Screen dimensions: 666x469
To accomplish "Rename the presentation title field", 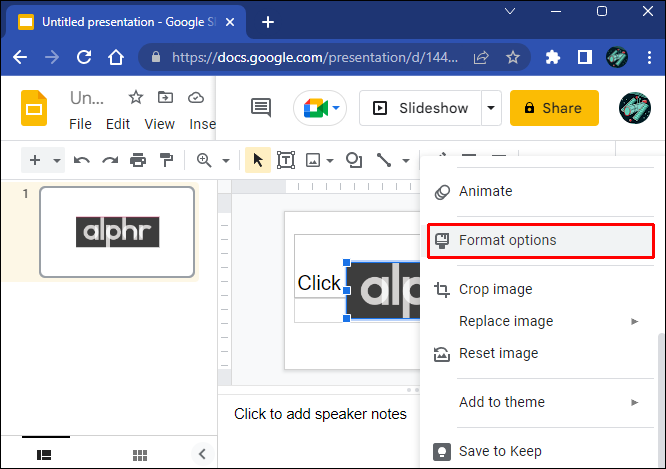I will [x=87, y=98].
